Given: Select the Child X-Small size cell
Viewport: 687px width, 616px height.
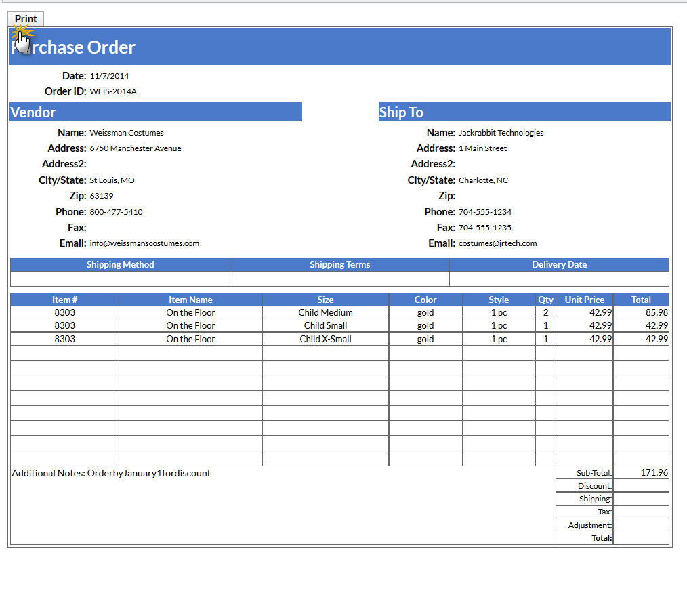Looking at the screenshot, I should pos(325,339).
